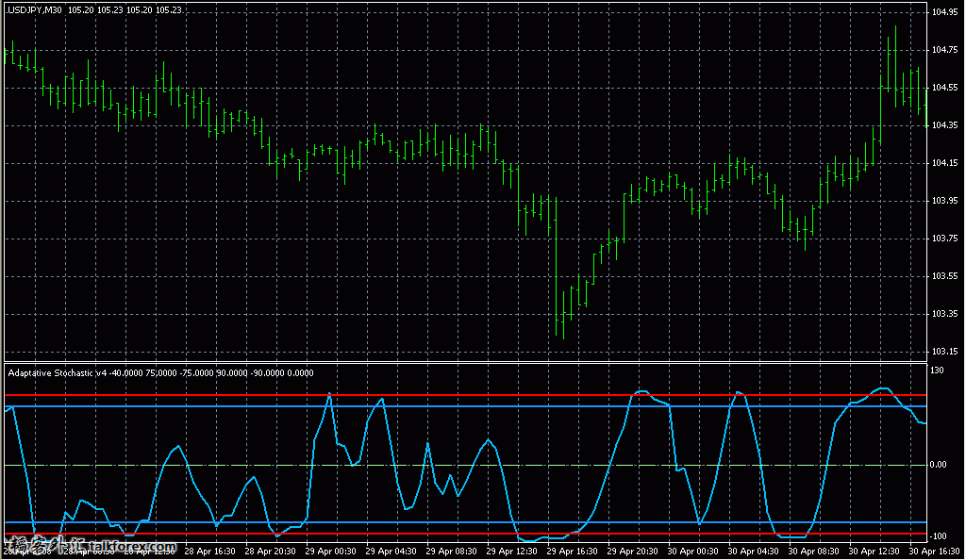Select the 104.95 price axis label
966x560 pixels.
click(944, 12)
